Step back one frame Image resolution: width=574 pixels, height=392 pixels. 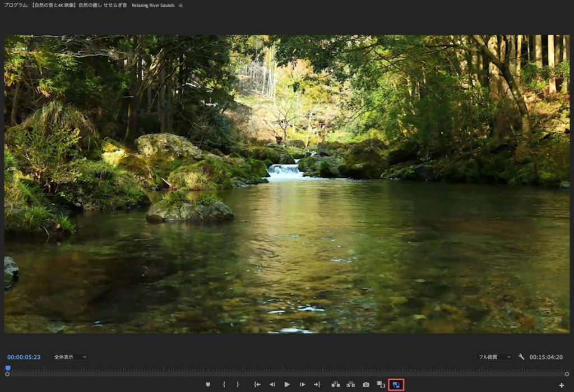point(272,384)
